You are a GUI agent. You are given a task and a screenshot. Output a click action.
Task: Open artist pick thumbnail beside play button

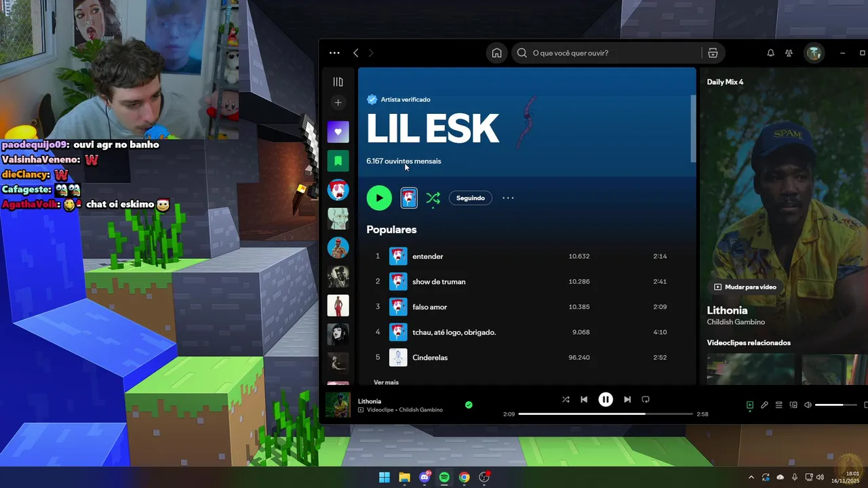click(x=409, y=198)
